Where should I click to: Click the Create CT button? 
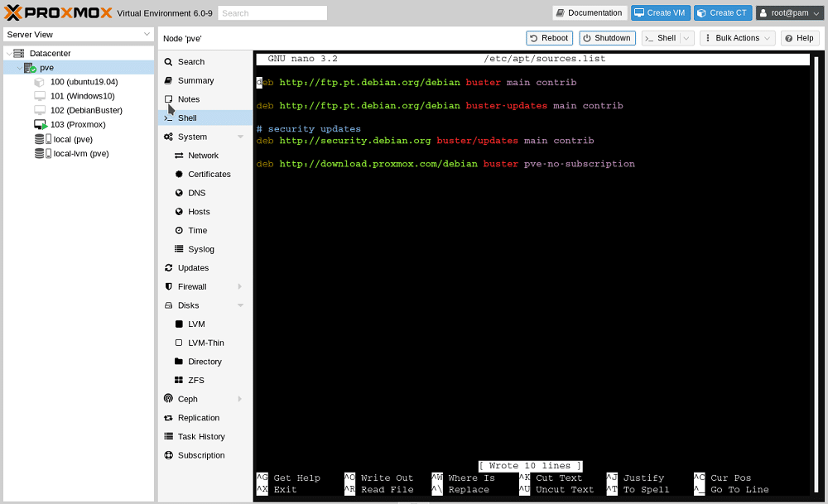(723, 12)
